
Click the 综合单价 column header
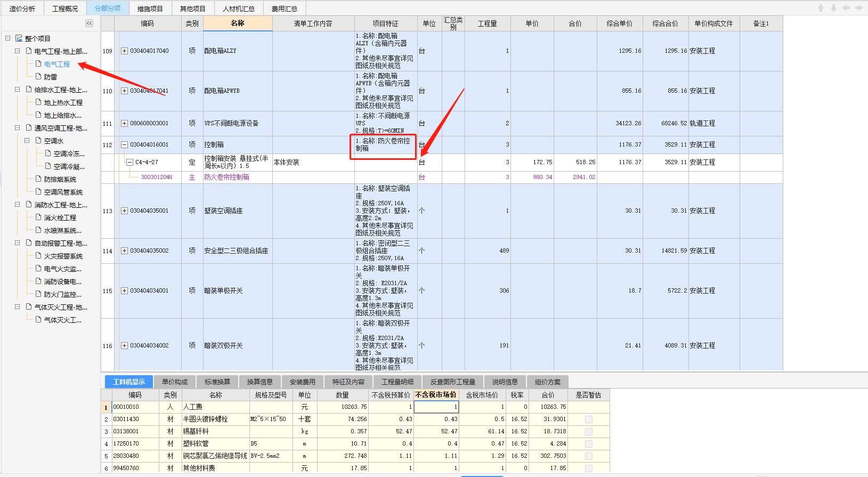click(620, 23)
